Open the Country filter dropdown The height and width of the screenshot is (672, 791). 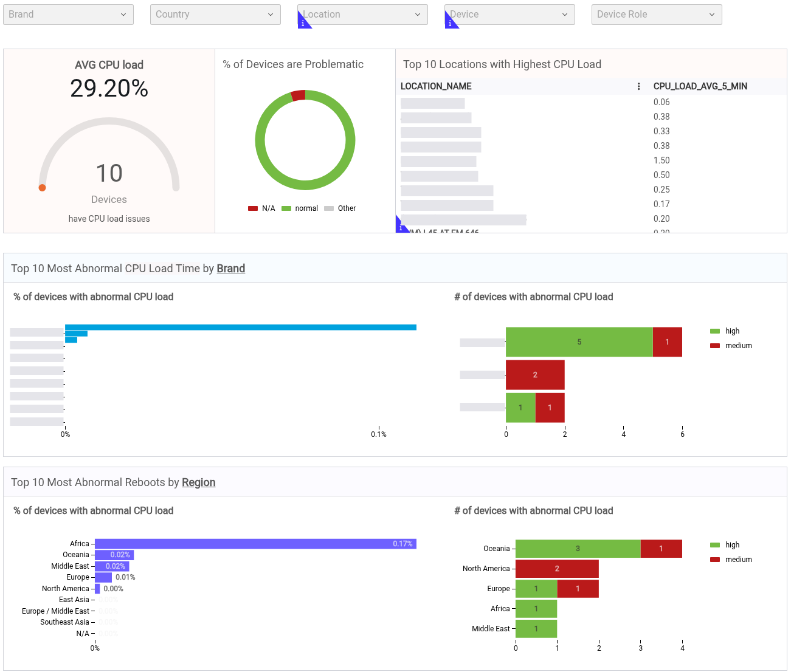click(215, 15)
